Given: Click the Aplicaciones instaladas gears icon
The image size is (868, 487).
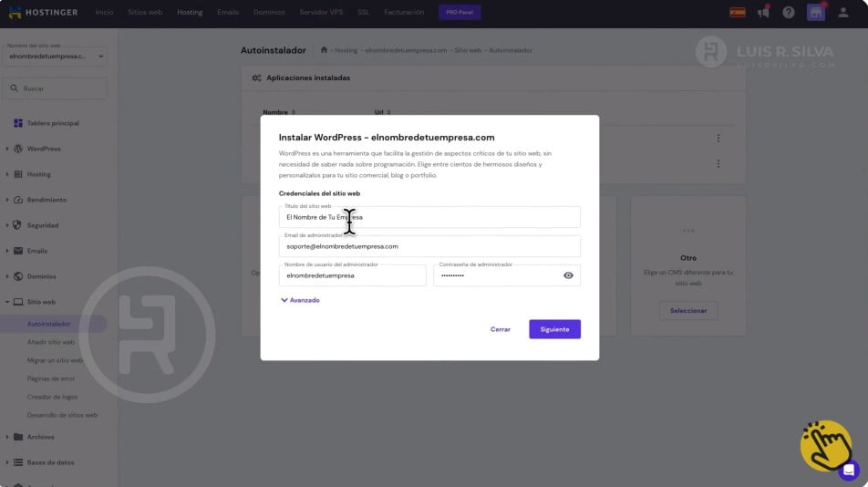Looking at the screenshot, I should [x=256, y=78].
